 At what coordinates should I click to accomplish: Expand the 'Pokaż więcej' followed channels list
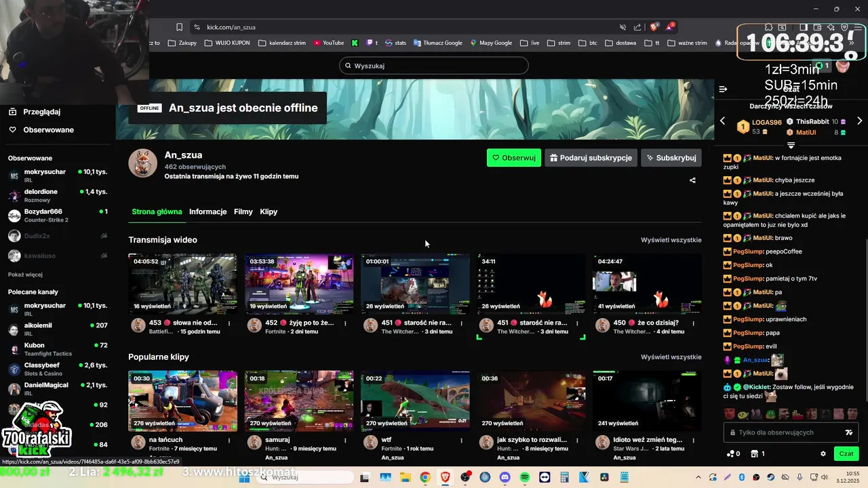coord(25,274)
